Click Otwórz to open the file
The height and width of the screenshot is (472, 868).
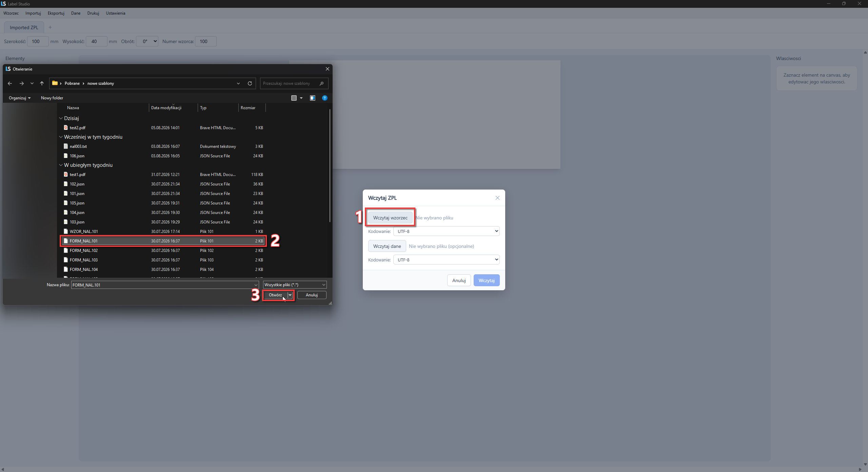click(x=275, y=295)
